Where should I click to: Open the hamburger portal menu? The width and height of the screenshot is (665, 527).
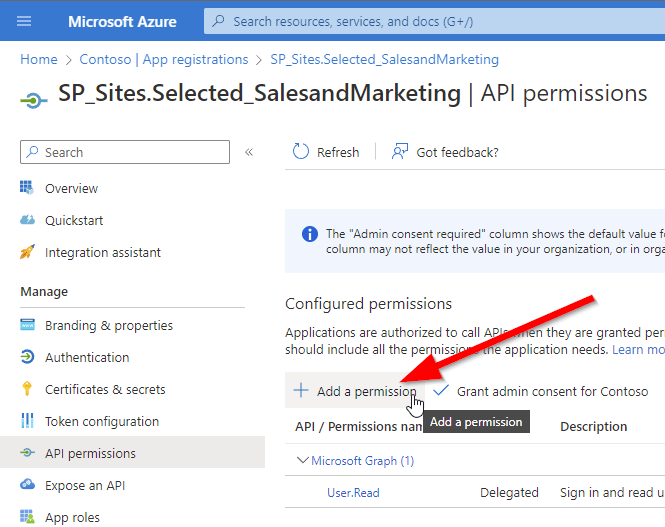point(24,21)
